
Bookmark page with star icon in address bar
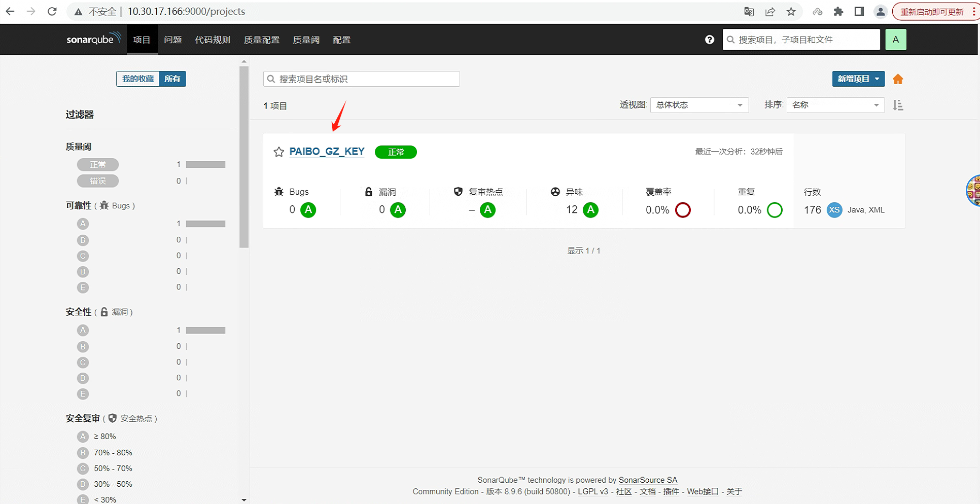[x=791, y=12]
